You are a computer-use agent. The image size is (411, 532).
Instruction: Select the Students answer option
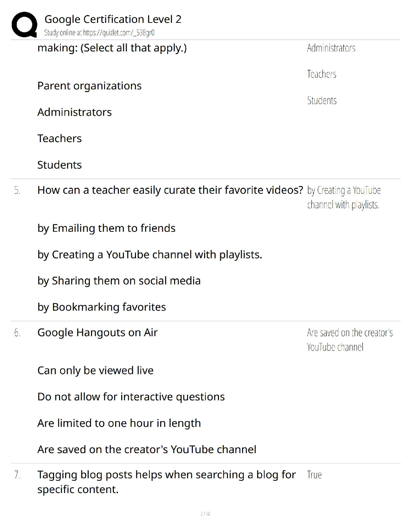click(59, 165)
